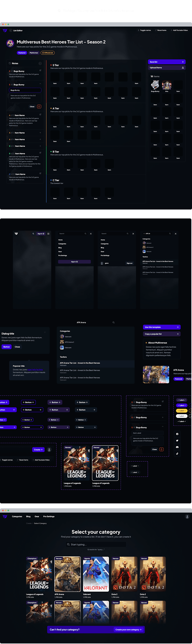192x644 pixels.
Task: Expand the Copy a popular list button
Action: point(162,334)
